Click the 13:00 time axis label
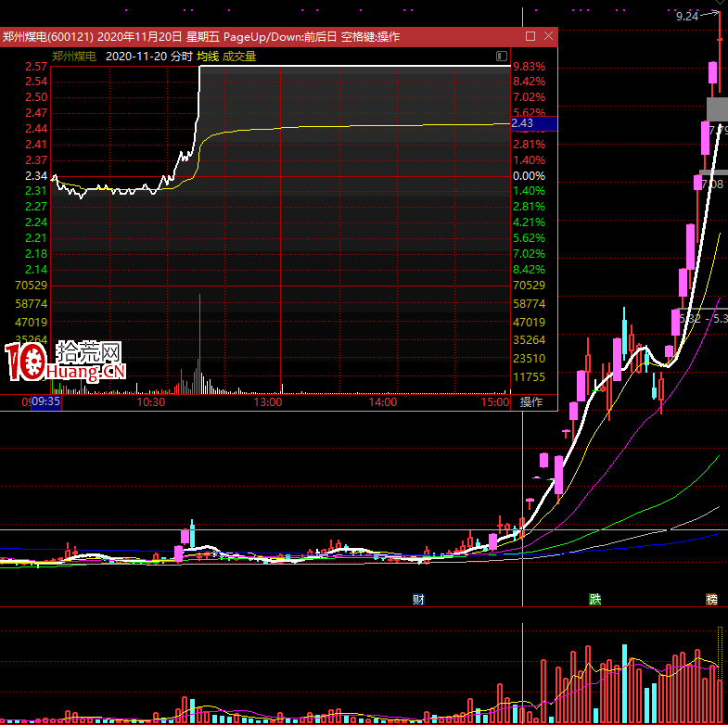The width and height of the screenshot is (728, 725). pos(267,402)
